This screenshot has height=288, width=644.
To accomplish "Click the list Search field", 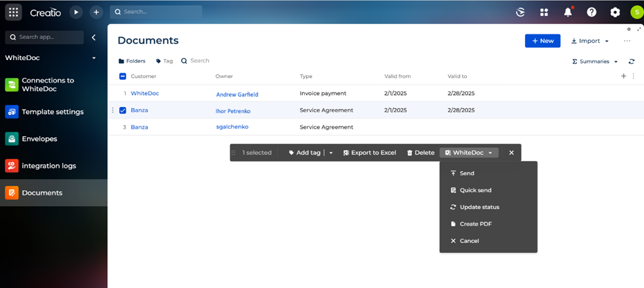I will (x=195, y=61).
